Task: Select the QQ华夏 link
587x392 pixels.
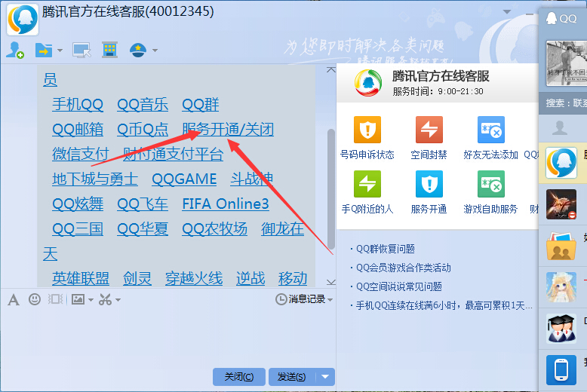Action: (143, 229)
